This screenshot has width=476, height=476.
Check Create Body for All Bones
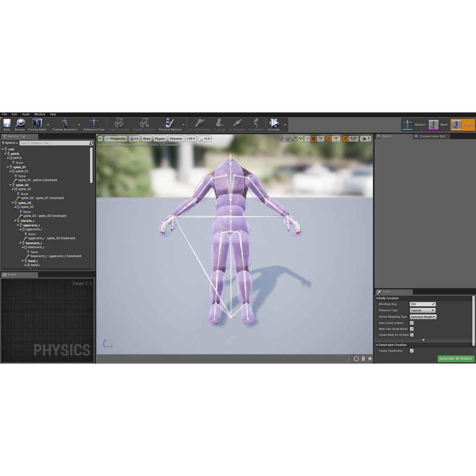[x=412, y=335]
